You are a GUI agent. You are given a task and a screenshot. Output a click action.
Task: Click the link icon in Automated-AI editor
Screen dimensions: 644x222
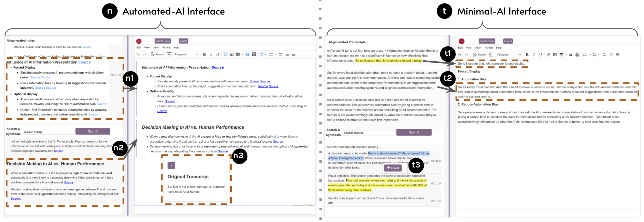(x=225, y=54)
